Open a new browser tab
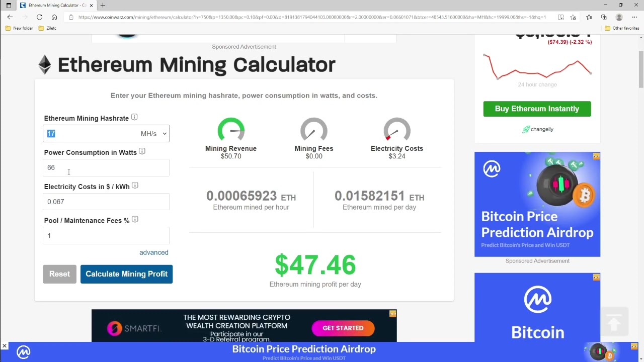This screenshot has width=644, height=362. [103, 5]
